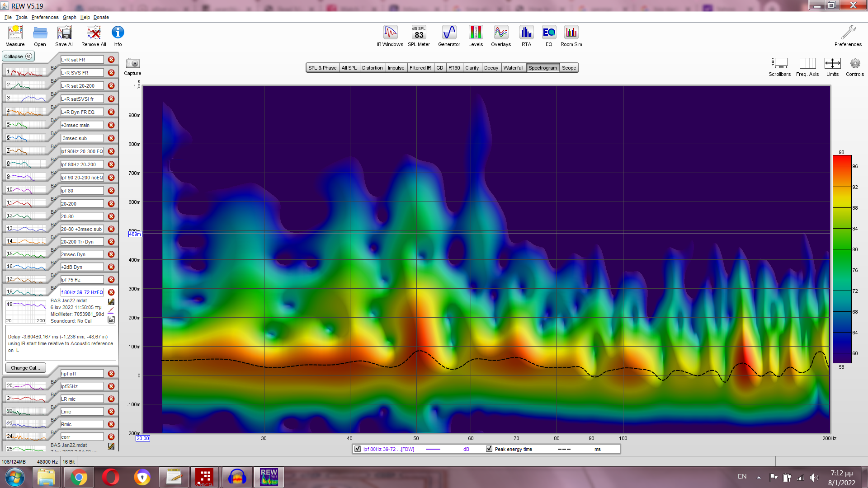Open the RTA analyzer
The width and height of the screenshot is (868, 488).
[526, 36]
